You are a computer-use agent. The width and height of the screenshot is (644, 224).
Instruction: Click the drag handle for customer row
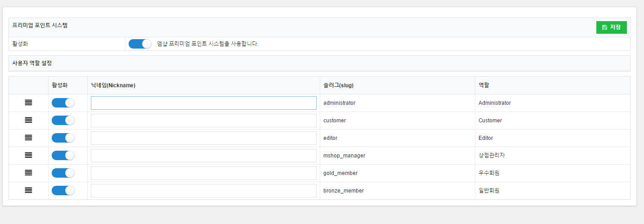coord(28,121)
